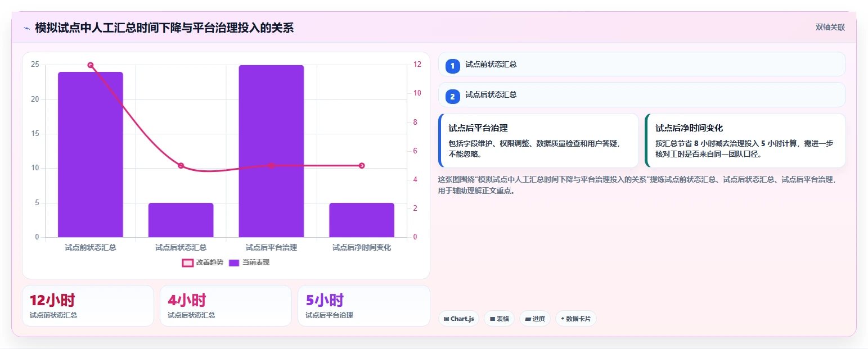Click the x-axis label 试点后平台治理
868x349 pixels.
[271, 247]
